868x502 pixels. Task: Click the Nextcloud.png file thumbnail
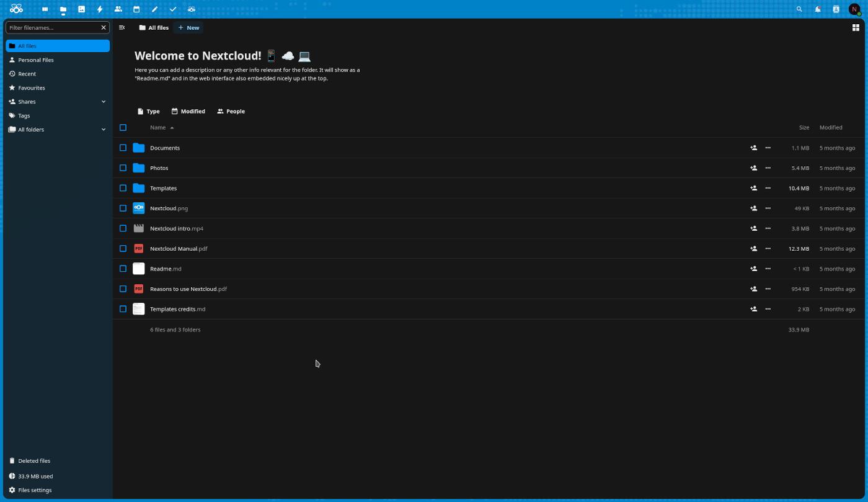pyautogui.click(x=139, y=208)
